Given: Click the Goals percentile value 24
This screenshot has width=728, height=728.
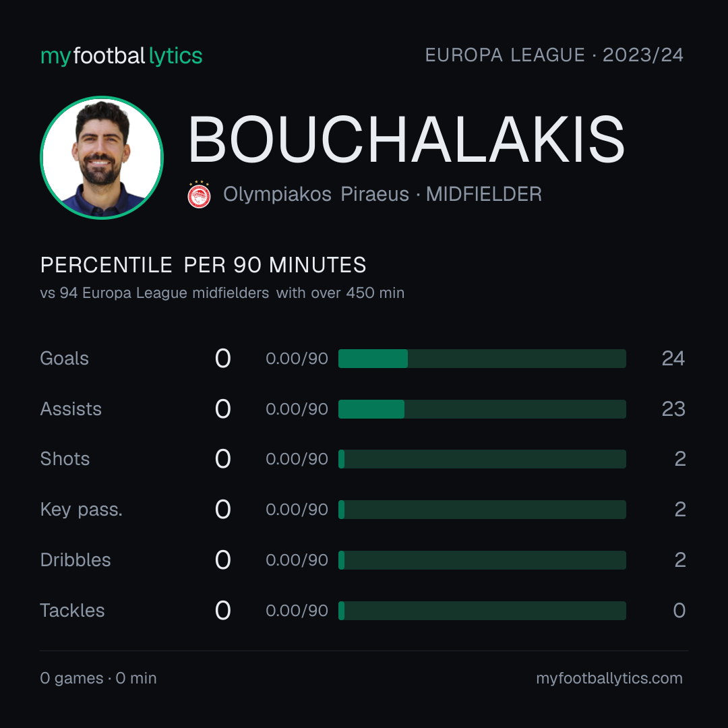Looking at the screenshot, I should [x=673, y=359].
